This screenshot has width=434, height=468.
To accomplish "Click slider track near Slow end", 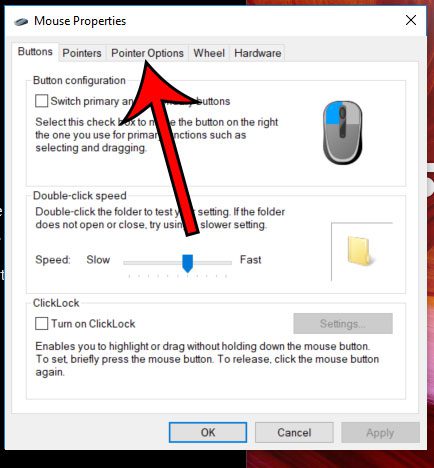I will [131, 263].
